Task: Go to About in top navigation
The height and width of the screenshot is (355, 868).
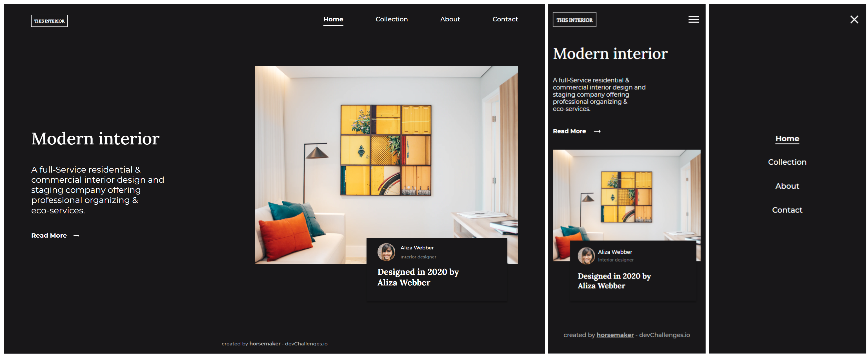Action: 450,19
